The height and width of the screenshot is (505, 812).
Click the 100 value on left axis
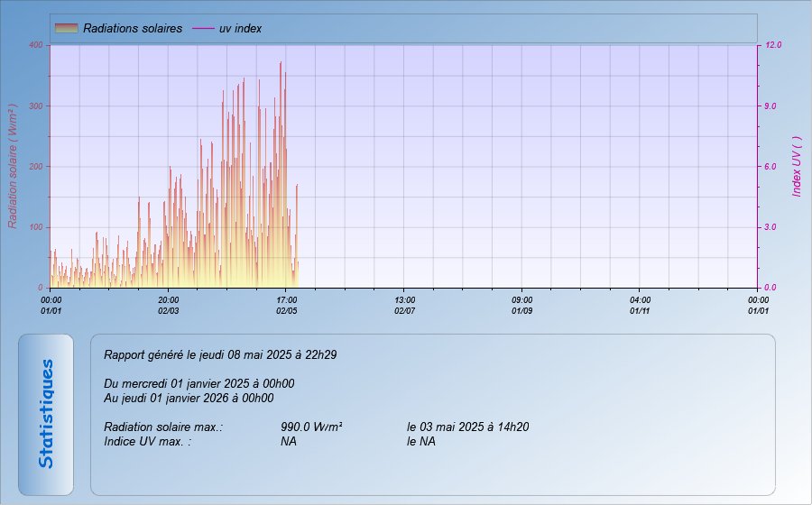[x=36, y=227]
